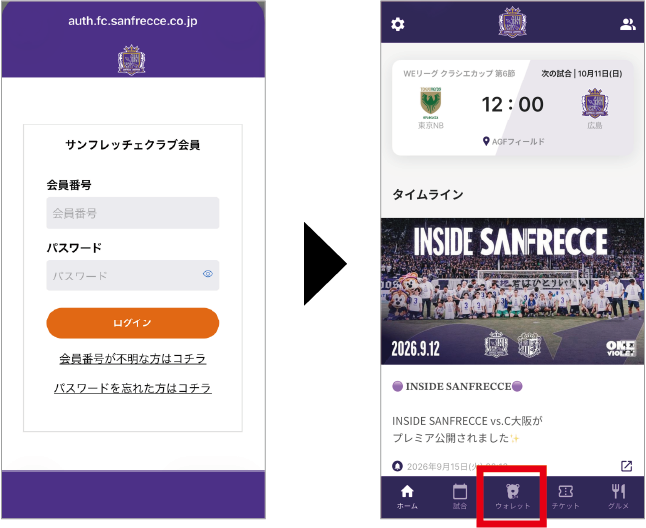Viewport: 646px width, 528px height.
Task: Tap the Sanfrecce crest in app header
Action: tap(513, 22)
